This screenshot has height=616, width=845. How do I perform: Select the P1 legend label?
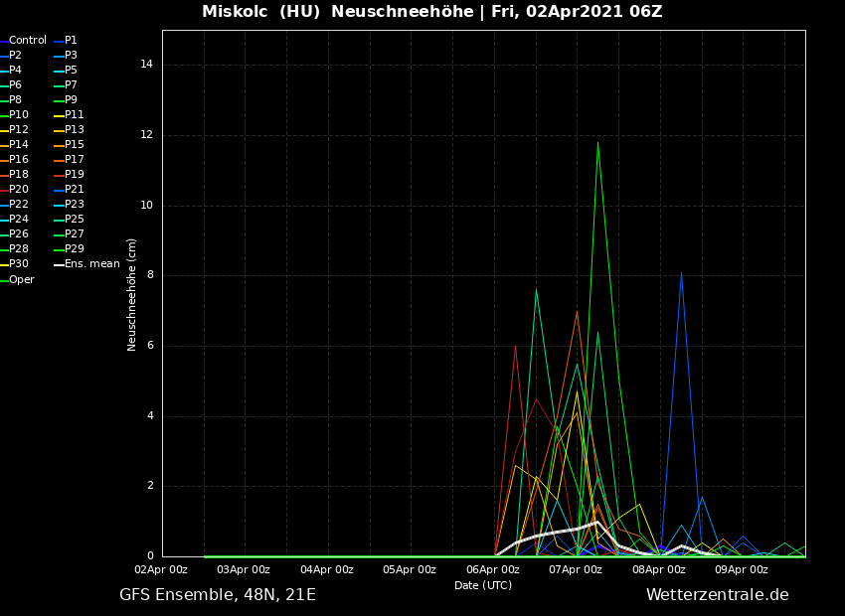pos(71,41)
